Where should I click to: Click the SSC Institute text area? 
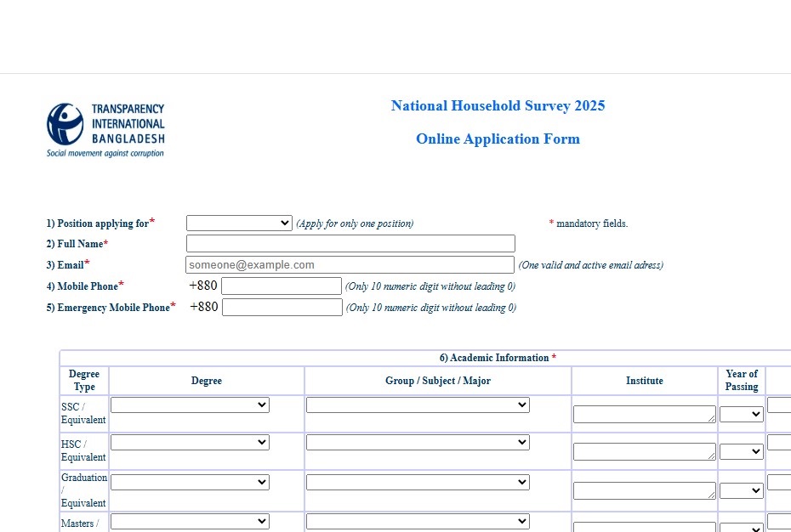[x=644, y=415]
